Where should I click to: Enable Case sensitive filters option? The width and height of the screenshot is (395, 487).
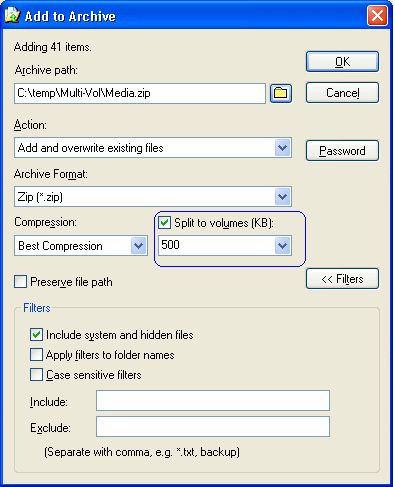pos(36,375)
